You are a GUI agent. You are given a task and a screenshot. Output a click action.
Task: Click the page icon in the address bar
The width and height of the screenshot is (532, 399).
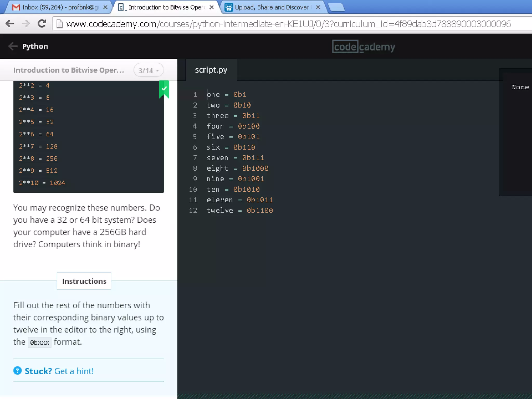pyautogui.click(x=59, y=24)
